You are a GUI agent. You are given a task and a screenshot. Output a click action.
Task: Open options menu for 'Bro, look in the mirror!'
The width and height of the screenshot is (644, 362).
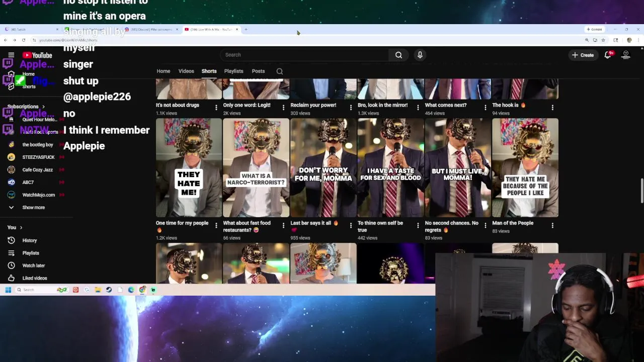(x=418, y=107)
